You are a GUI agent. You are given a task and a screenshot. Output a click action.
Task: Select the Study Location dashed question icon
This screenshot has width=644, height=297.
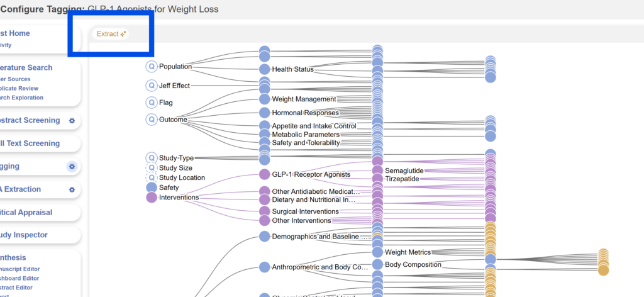[x=152, y=177]
